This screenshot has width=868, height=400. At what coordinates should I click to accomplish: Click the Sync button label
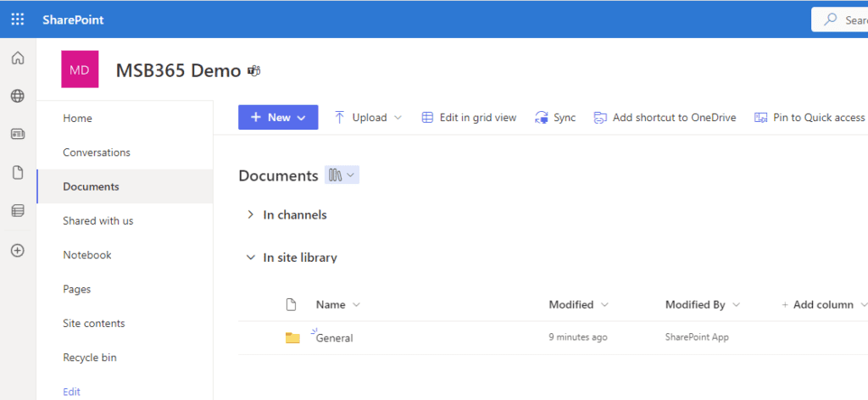[x=565, y=117]
